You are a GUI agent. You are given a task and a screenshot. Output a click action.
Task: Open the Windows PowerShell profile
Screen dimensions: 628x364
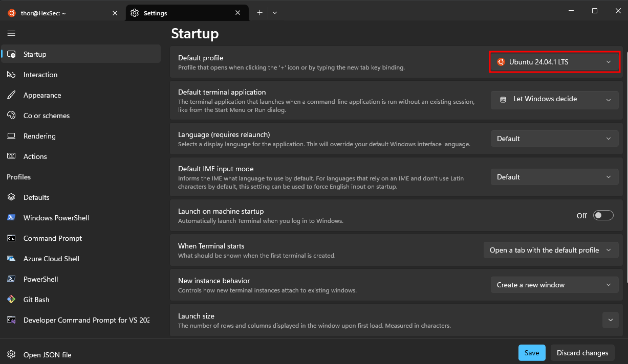pos(81,218)
